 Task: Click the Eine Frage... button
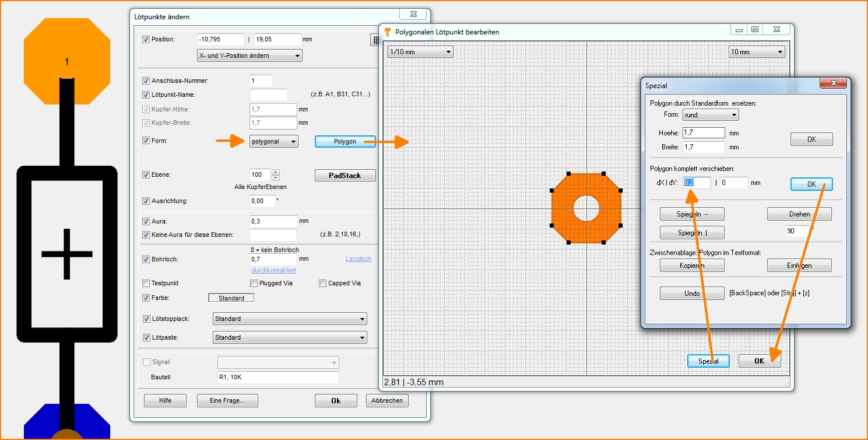click(227, 401)
